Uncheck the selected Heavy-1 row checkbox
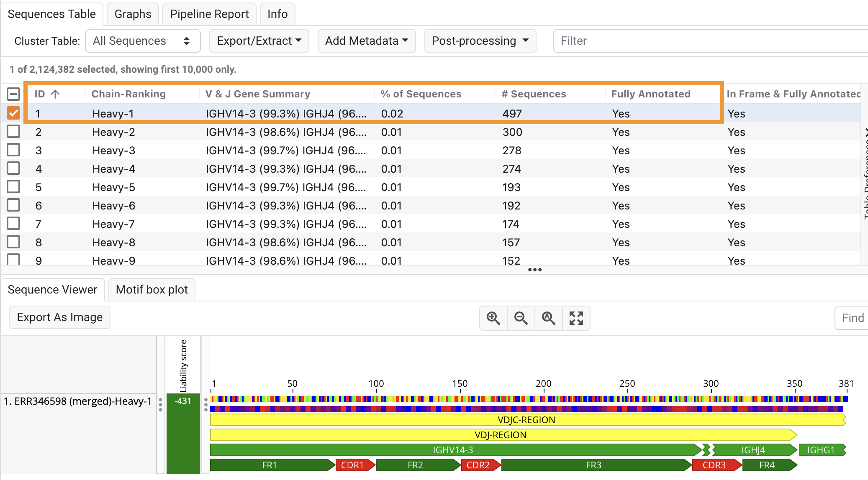The height and width of the screenshot is (480, 868). [14, 113]
